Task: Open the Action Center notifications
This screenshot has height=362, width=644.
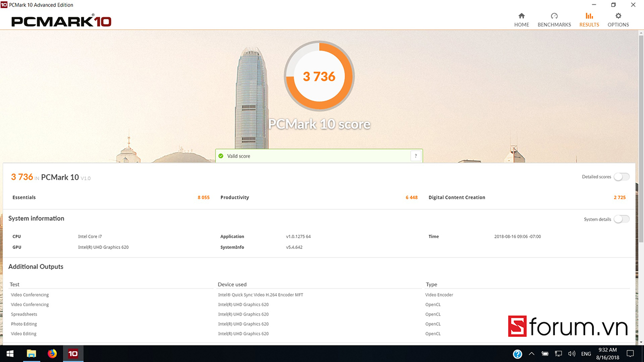Action: point(630,354)
